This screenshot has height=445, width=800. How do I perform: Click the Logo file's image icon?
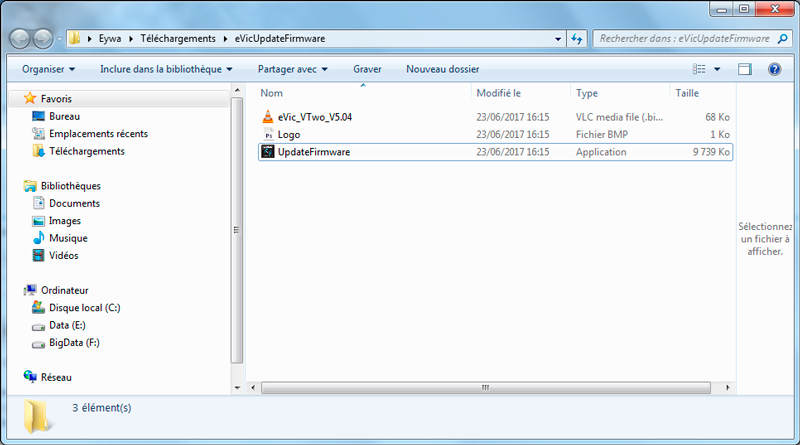[268, 134]
